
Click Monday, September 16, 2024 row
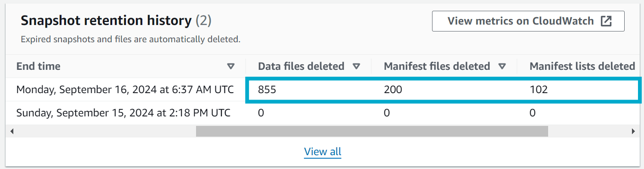tap(322, 90)
